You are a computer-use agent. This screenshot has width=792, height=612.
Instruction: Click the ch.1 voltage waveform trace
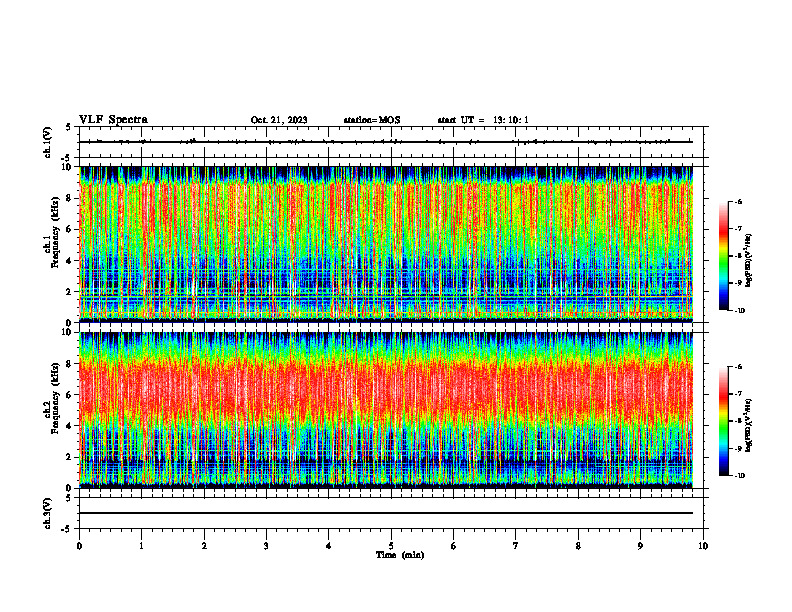click(x=386, y=142)
